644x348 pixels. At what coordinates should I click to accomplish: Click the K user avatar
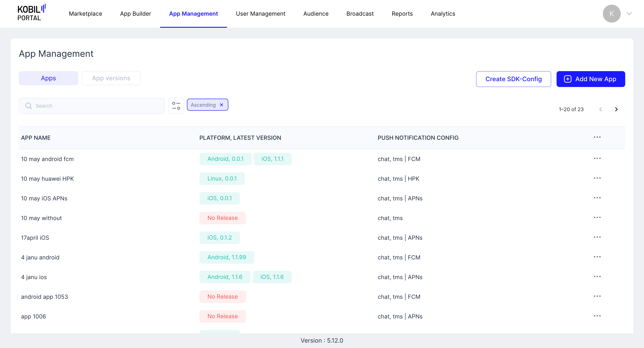click(x=611, y=14)
